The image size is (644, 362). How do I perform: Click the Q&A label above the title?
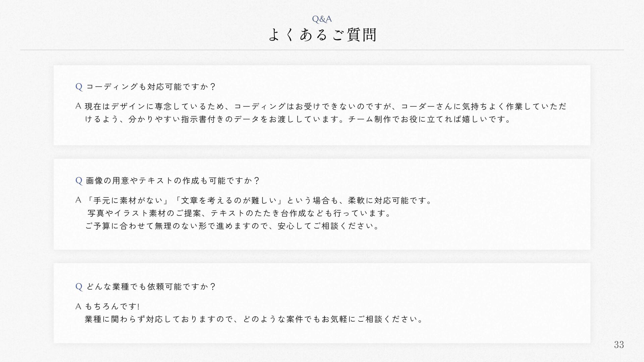click(x=322, y=19)
